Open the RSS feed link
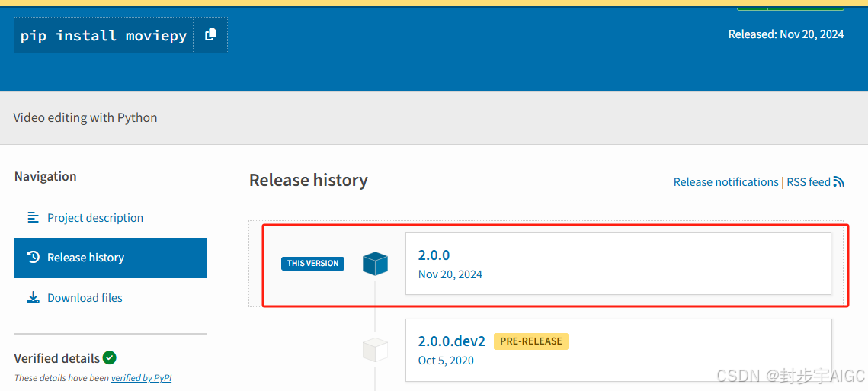The image size is (868, 391). (x=815, y=181)
